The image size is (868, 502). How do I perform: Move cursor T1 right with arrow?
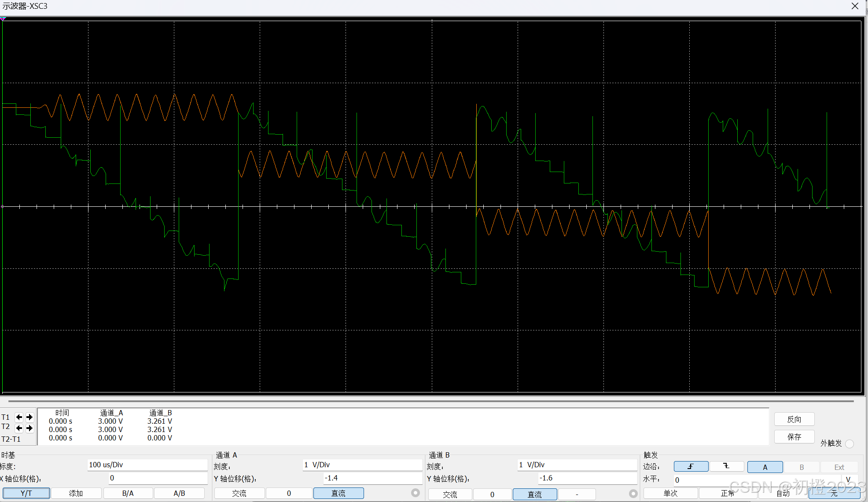pos(29,417)
